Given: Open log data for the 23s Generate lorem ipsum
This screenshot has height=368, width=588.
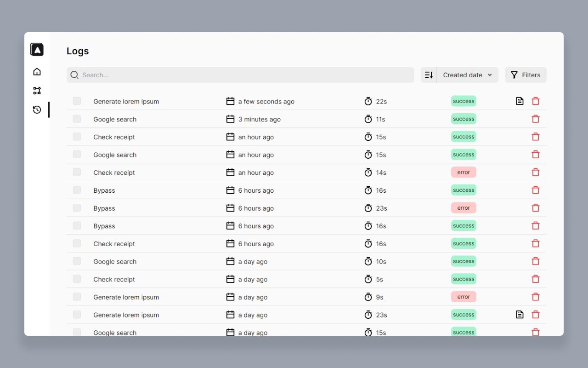Looking at the screenshot, I should point(520,315).
